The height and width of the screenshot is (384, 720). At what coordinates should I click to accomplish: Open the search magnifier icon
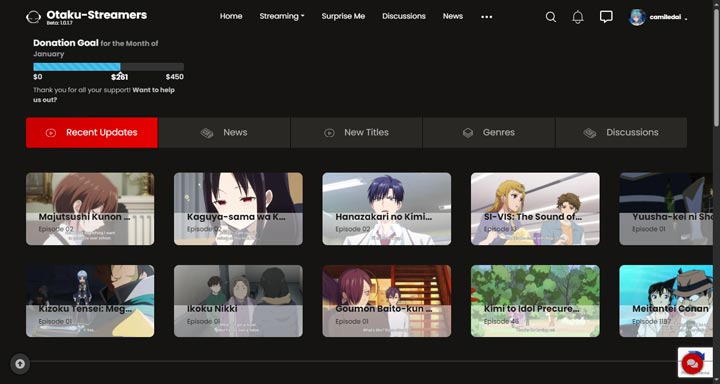point(551,17)
